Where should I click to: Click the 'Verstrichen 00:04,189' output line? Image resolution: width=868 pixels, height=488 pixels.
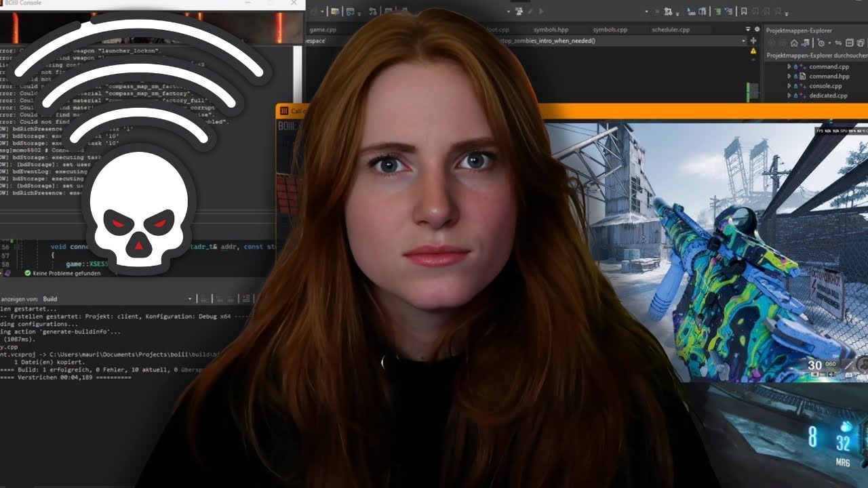point(66,377)
